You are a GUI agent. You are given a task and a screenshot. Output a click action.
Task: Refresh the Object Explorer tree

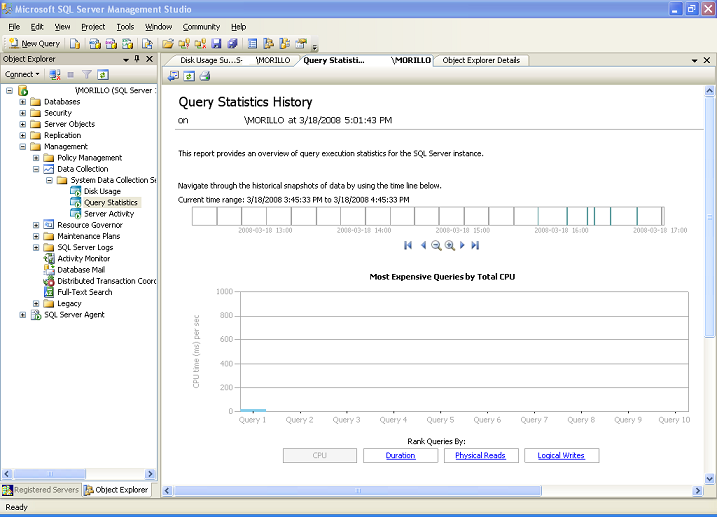[103, 75]
